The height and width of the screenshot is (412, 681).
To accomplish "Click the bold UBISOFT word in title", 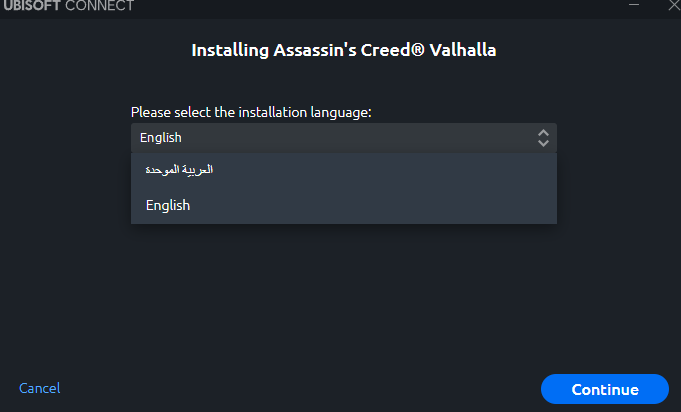I will [30, 6].
